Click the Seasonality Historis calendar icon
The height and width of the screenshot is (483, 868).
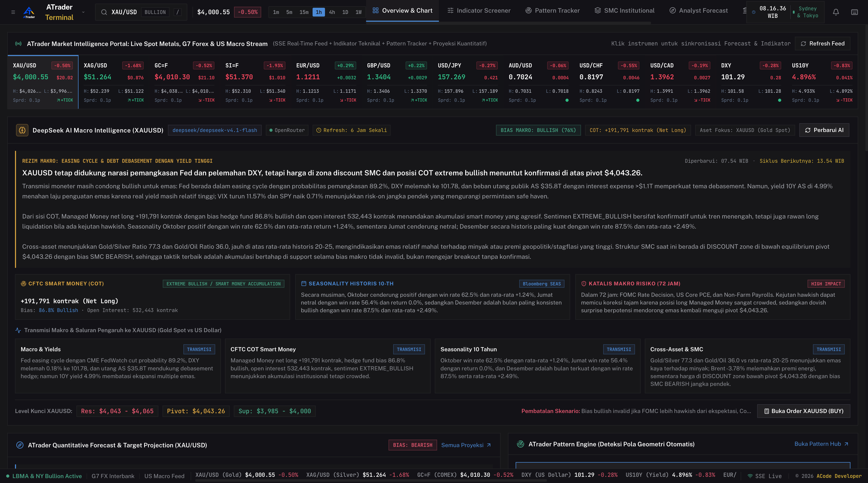(x=304, y=284)
